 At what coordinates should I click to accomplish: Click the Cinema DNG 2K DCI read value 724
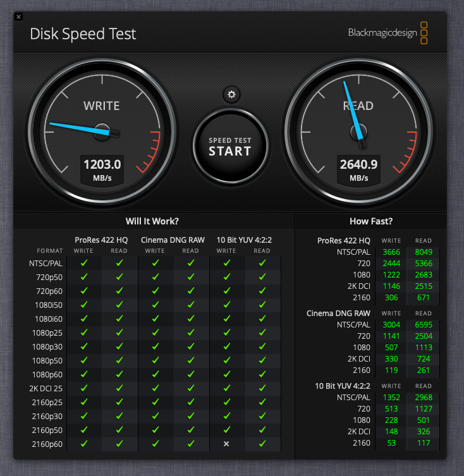tap(424, 359)
